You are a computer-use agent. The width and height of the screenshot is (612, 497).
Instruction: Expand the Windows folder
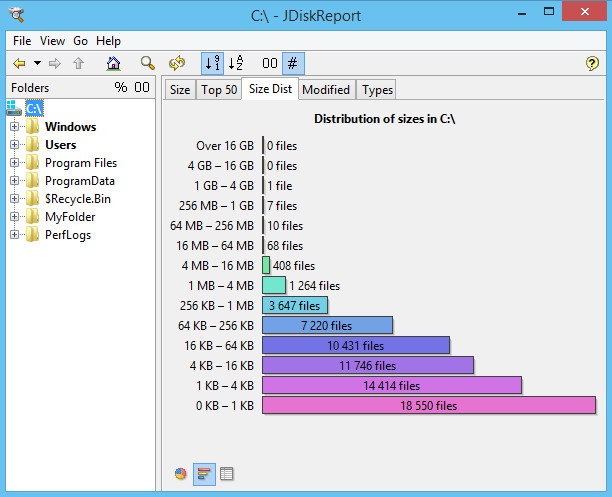14,126
